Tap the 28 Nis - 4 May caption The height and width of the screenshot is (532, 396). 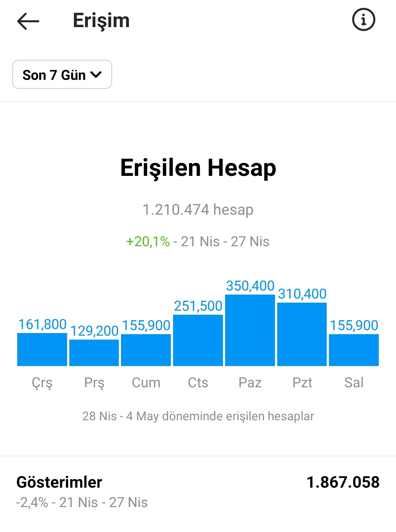tap(198, 416)
